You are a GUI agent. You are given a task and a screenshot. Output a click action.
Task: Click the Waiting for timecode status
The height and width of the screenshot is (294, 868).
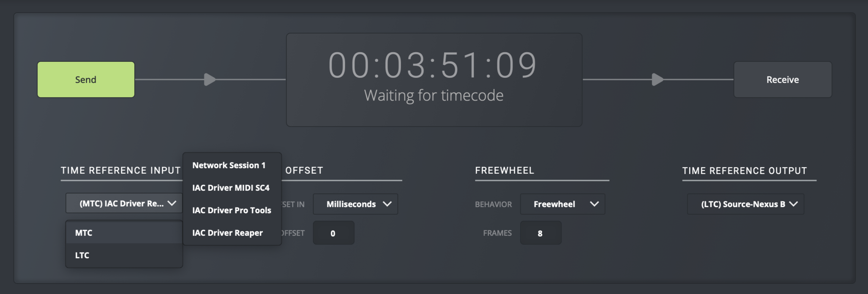tap(434, 95)
